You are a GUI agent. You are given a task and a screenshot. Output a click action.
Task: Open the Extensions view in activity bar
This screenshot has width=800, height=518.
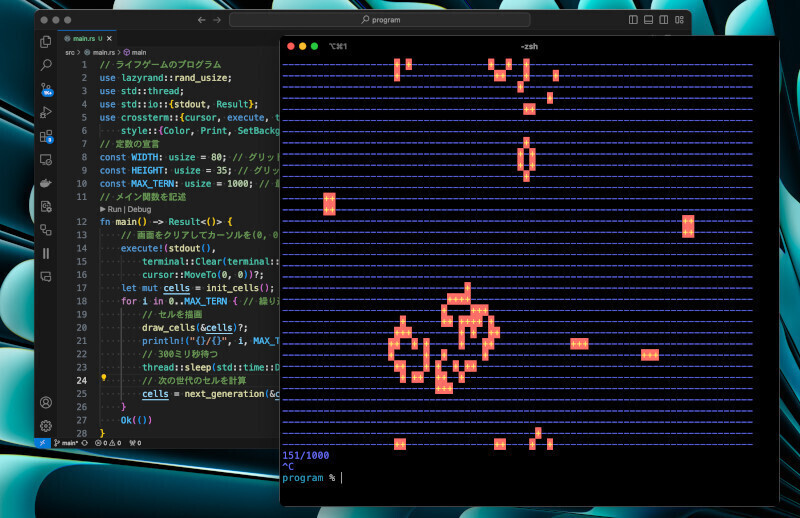pos(46,135)
